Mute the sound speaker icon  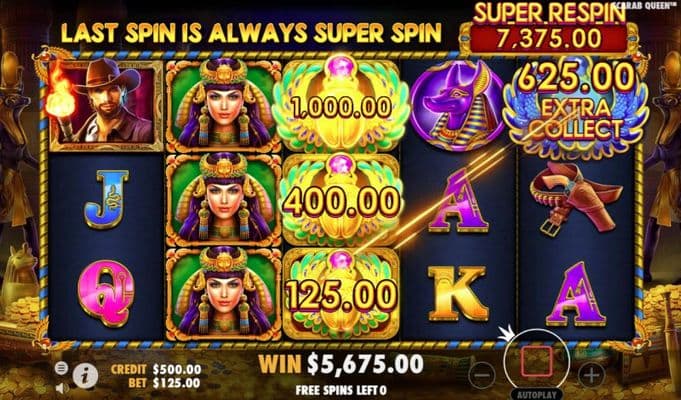(61, 387)
